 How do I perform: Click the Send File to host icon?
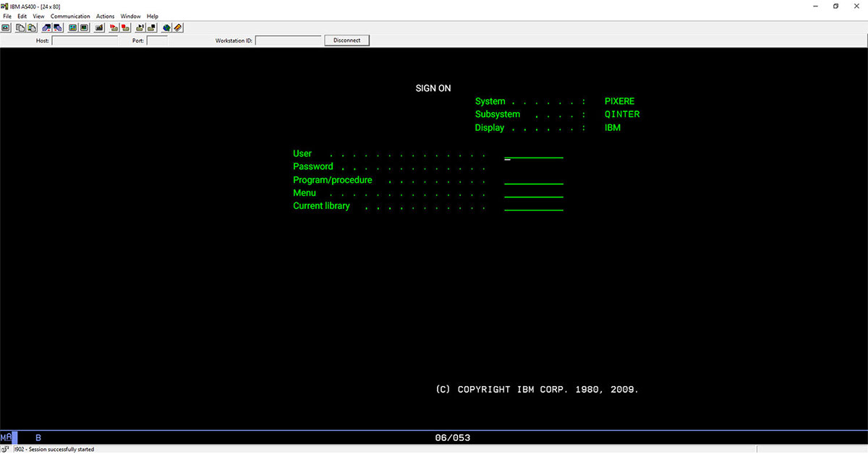[46, 27]
